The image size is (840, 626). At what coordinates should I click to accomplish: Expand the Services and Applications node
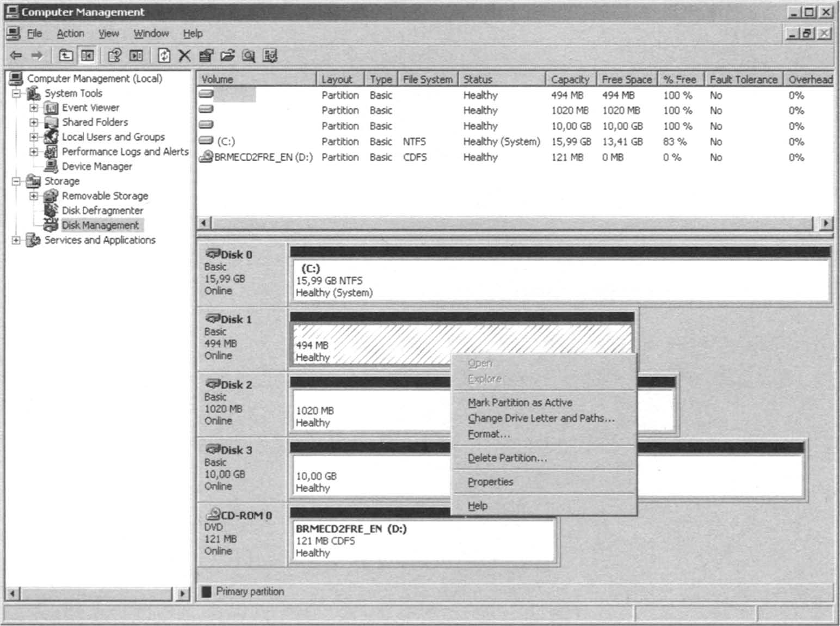point(16,240)
